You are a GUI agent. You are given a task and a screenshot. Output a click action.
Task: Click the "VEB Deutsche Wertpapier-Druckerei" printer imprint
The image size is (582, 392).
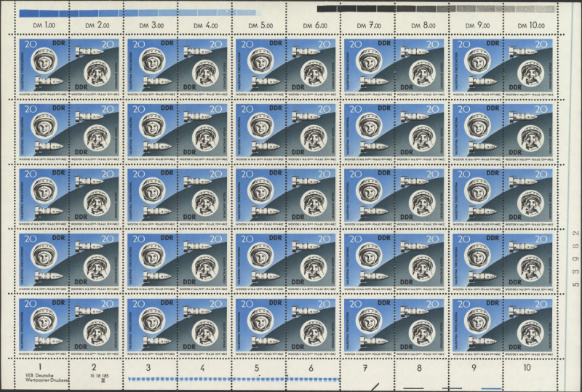tap(47, 377)
